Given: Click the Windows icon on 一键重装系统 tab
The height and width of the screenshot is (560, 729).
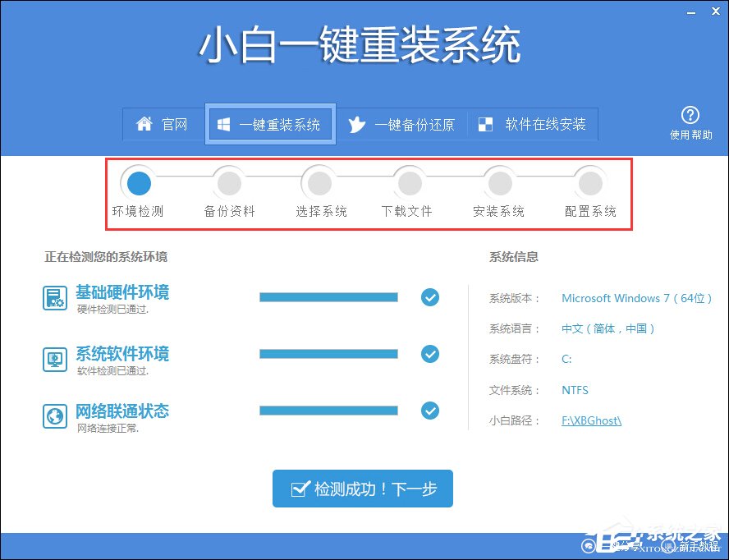Looking at the screenshot, I should coord(223,124).
